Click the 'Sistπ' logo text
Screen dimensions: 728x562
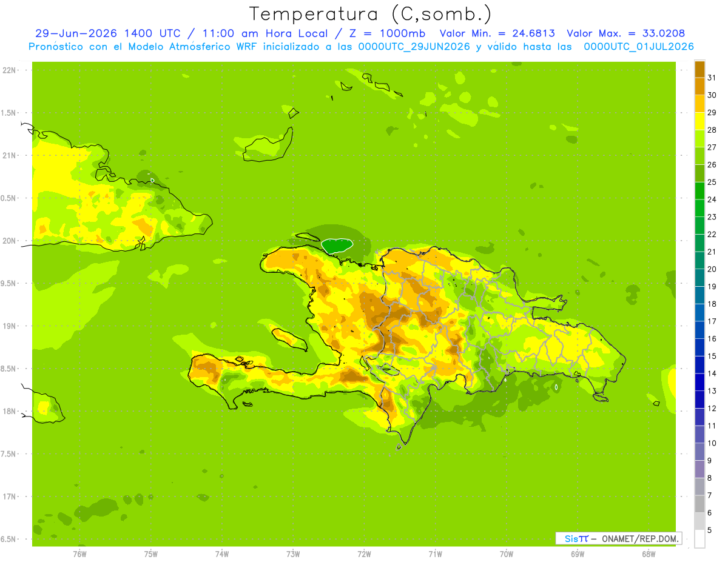[x=576, y=538]
